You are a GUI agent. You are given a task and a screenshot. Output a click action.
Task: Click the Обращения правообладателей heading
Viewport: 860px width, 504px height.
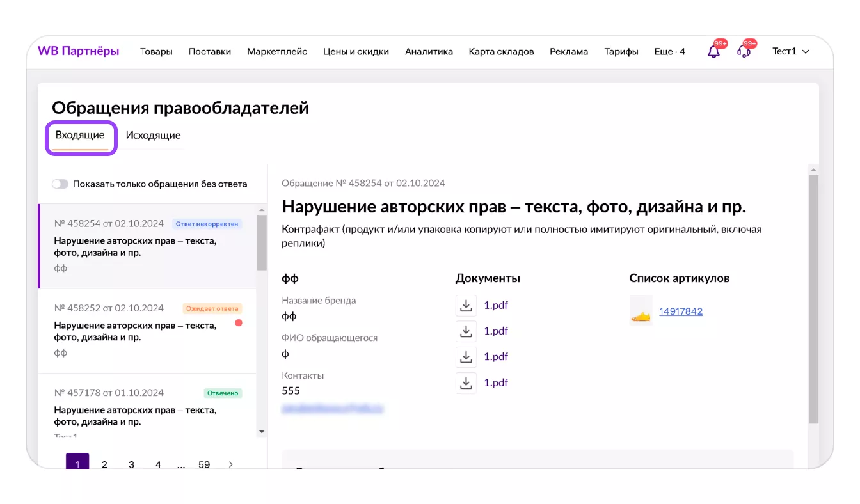tap(180, 108)
